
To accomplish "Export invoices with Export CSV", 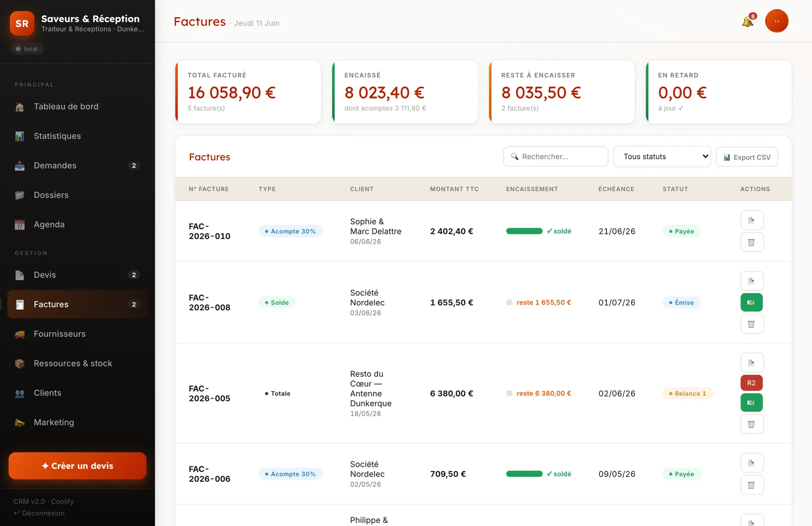I will coord(747,157).
